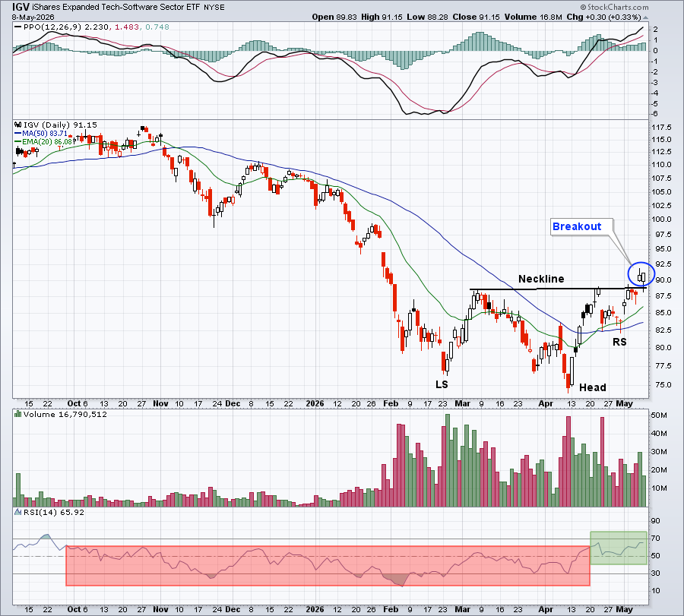Click the RS right shoulder label
Image resolution: width=684 pixels, height=616 pixels.
tap(619, 343)
